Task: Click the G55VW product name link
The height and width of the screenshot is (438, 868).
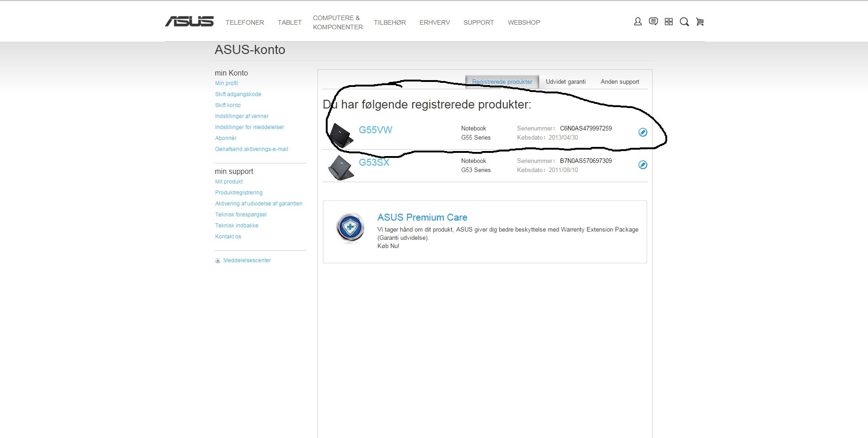Action: [x=375, y=130]
